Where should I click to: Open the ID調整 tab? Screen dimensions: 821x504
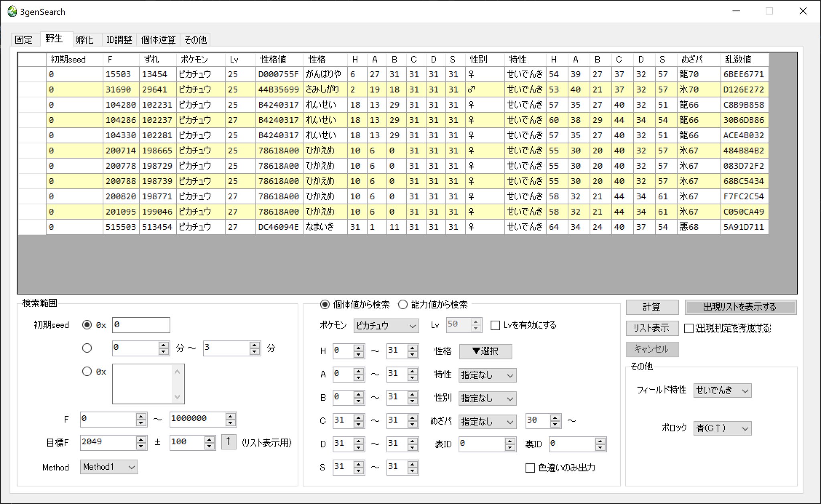[x=119, y=40]
